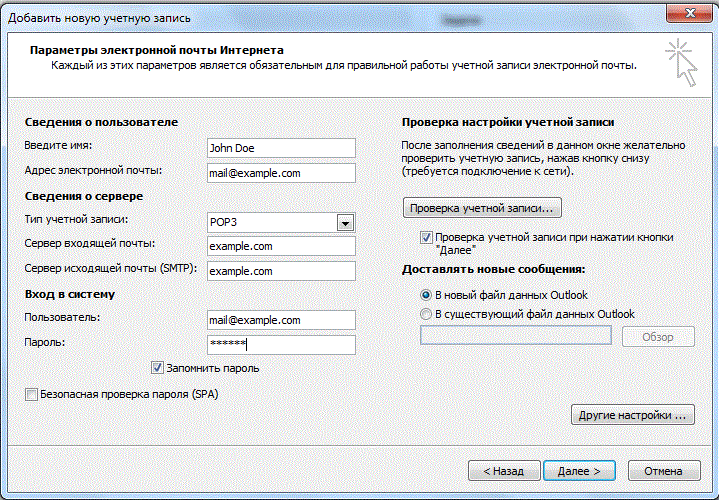Open the 'Тип учетной записи' POP3 dropdown

346,223
